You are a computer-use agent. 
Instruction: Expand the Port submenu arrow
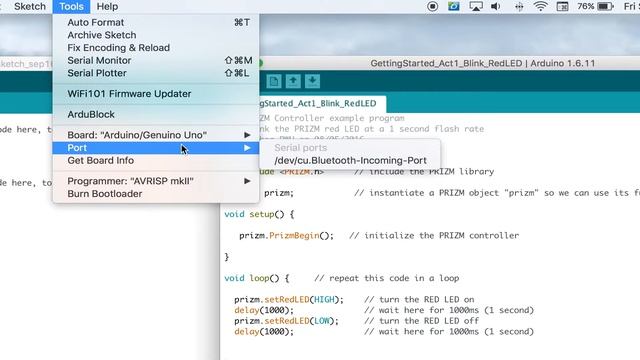coord(247,148)
